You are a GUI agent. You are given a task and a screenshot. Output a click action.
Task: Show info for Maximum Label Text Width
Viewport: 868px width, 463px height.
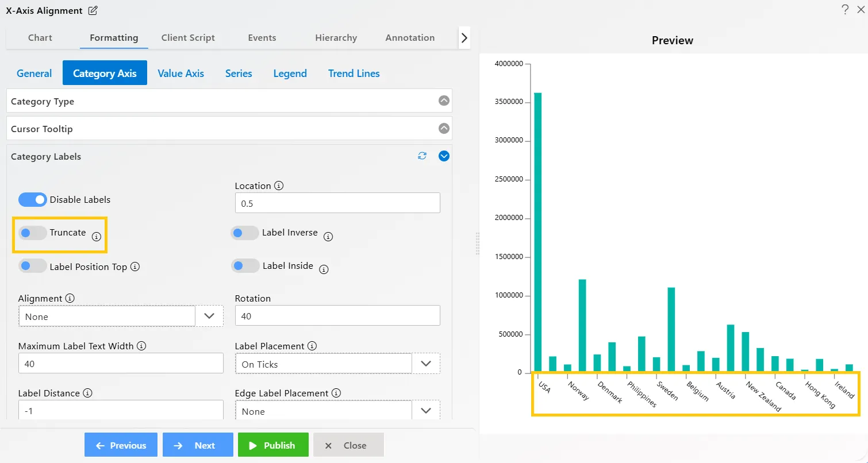pos(141,346)
